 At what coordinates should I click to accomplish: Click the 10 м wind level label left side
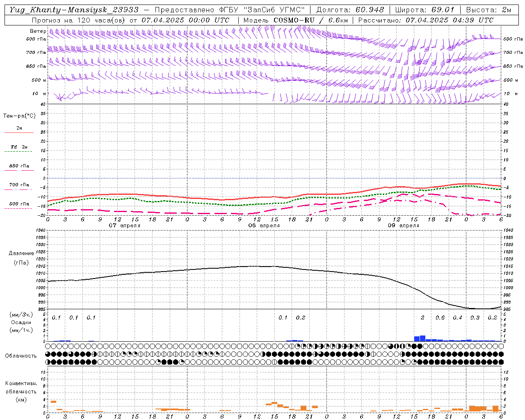coord(39,94)
